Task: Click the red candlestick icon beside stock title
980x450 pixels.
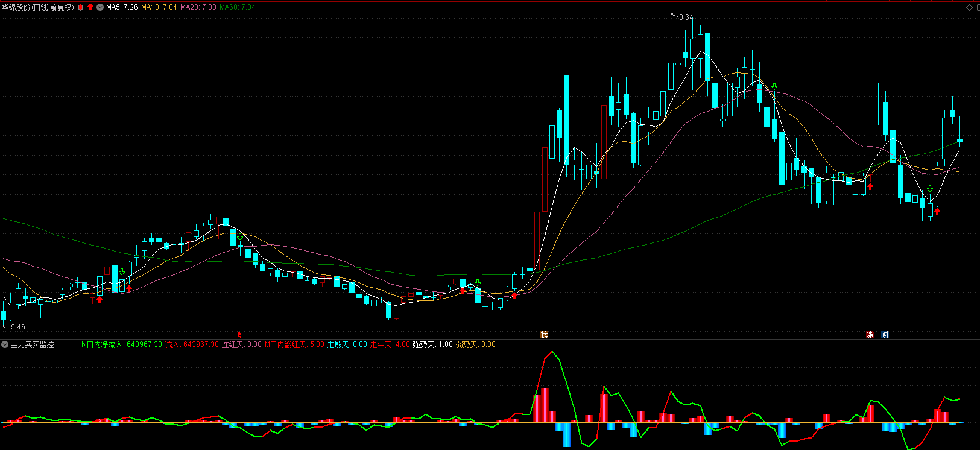Action: tap(81, 7)
